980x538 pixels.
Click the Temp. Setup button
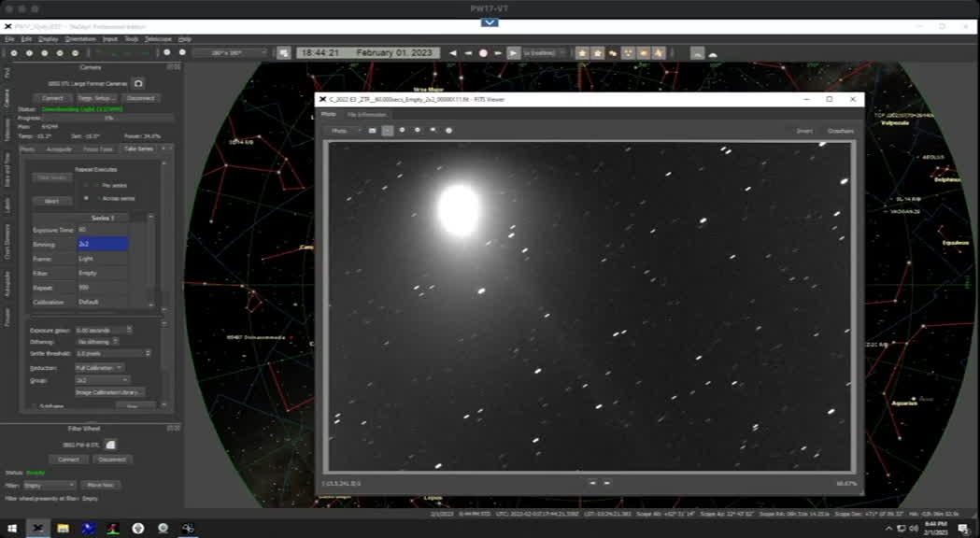click(95, 98)
